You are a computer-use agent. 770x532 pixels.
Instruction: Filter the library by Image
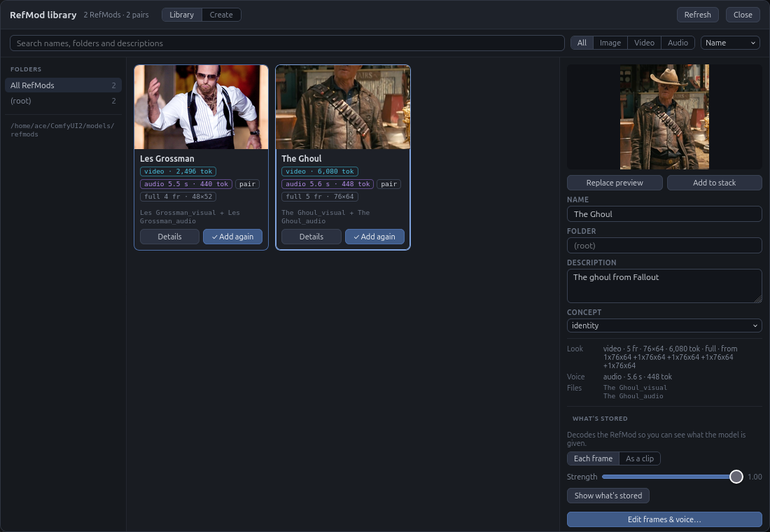610,43
